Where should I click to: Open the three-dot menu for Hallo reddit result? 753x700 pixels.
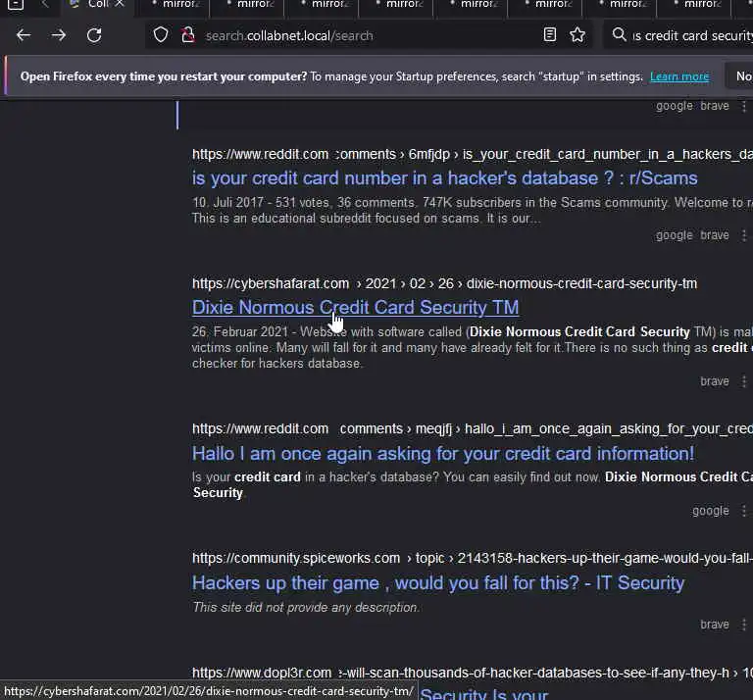tap(744, 511)
